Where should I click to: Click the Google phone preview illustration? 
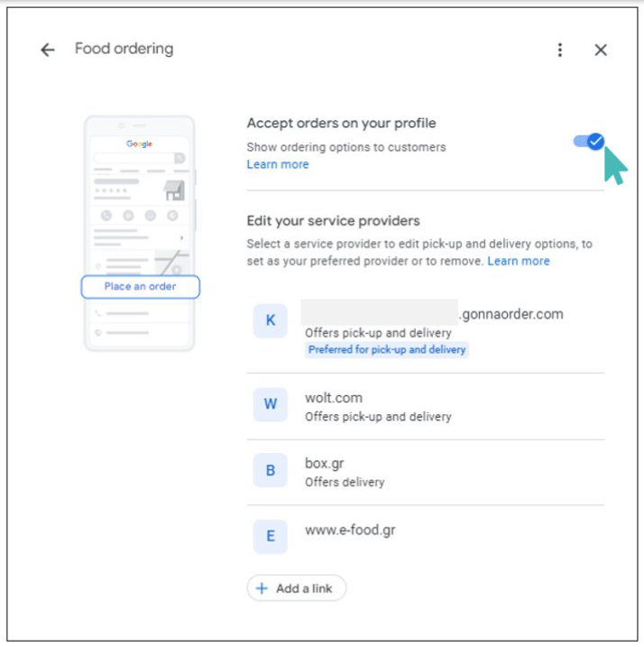pos(140,233)
